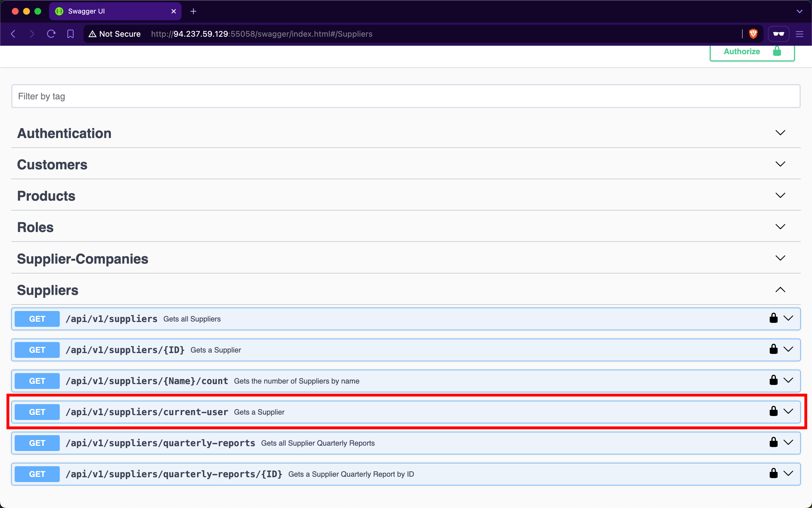Viewport: 812px width, 508px height.
Task: Click lock icon on current-user row
Action: pyautogui.click(x=773, y=411)
